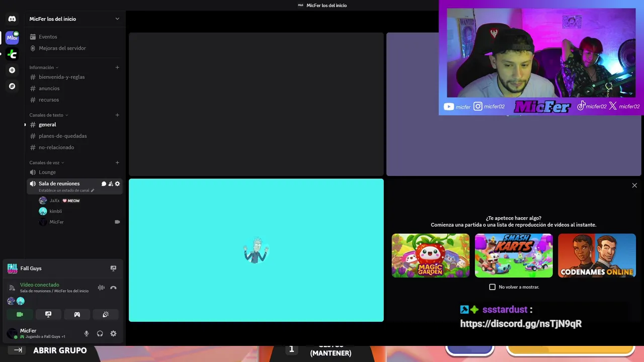Click ABRIR GRUPO in game overlay

[60, 350]
